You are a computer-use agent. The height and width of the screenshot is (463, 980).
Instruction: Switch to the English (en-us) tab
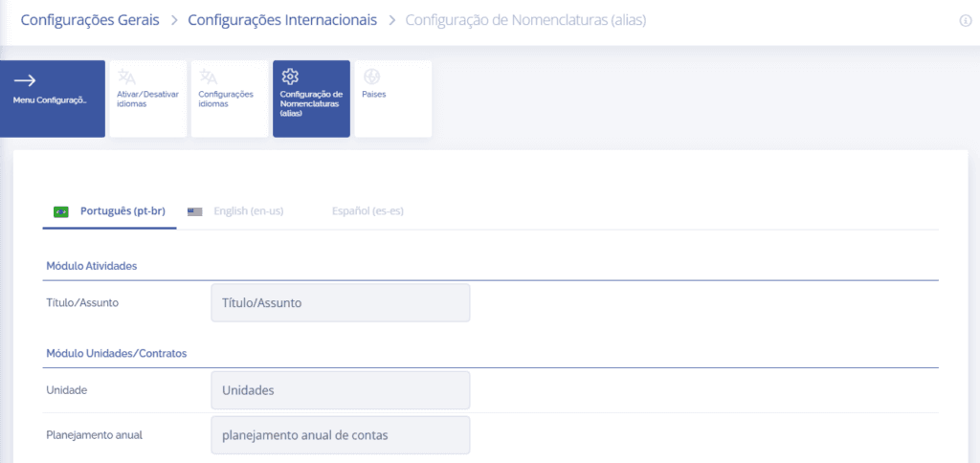[249, 211]
